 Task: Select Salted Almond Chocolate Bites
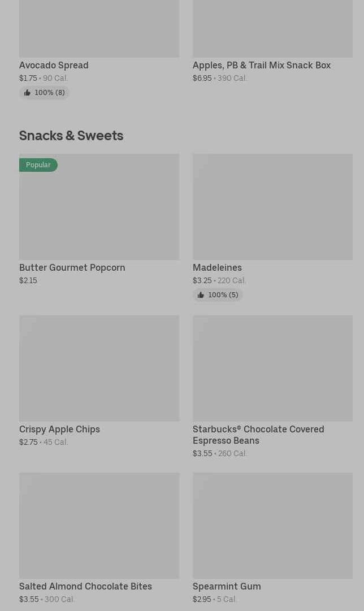pyautogui.click(x=85, y=586)
